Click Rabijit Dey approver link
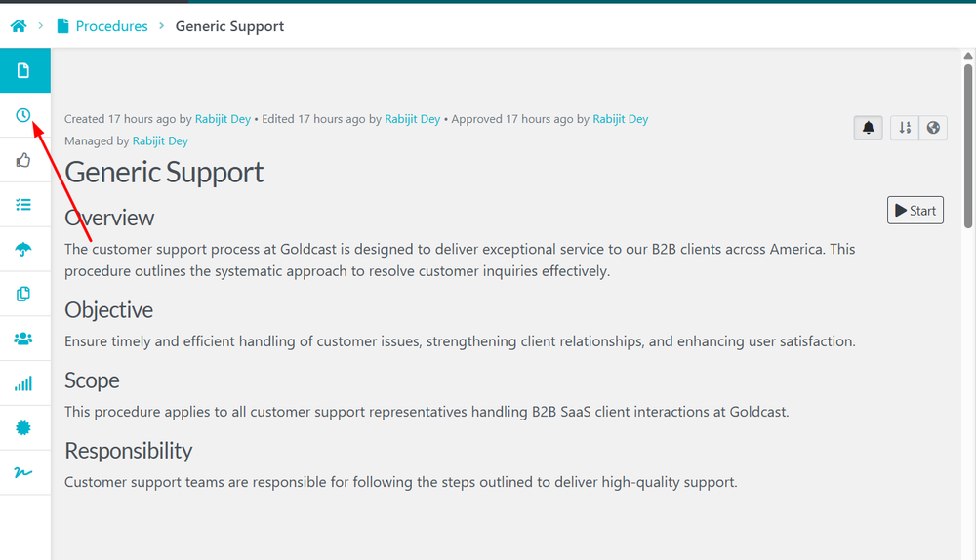This screenshot has width=976, height=560. (x=620, y=119)
